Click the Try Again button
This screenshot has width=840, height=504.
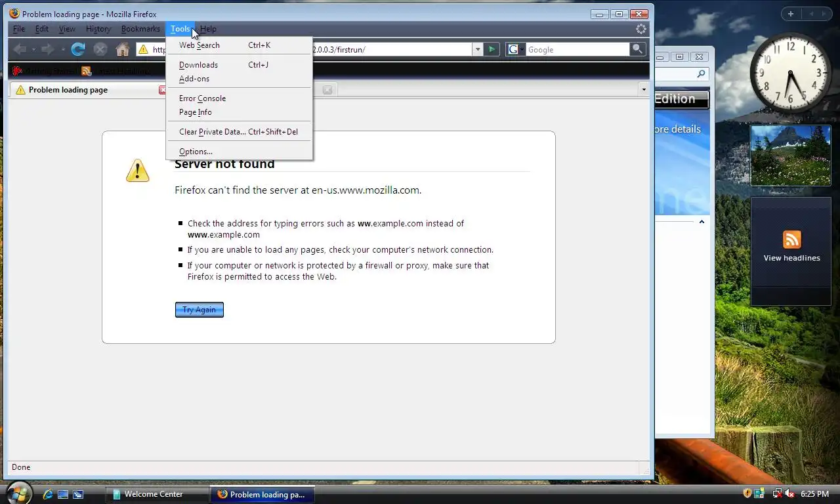point(199,310)
